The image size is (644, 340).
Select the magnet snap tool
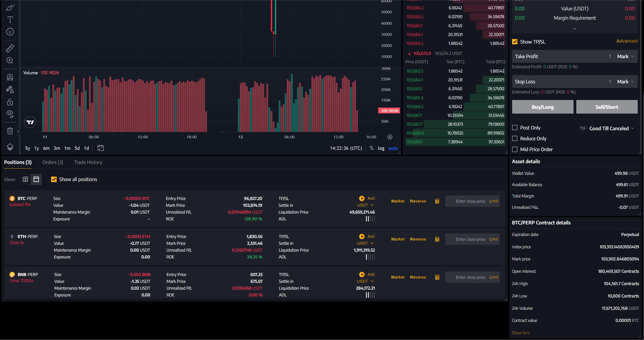pos(10,77)
